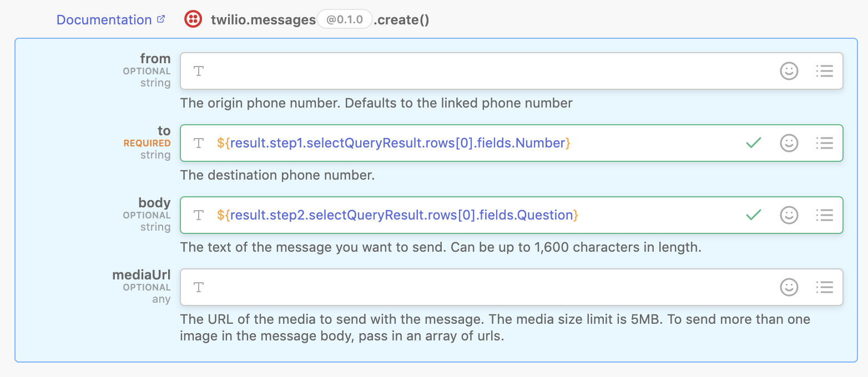This screenshot has height=377, width=868.
Task: Click the text type icon in mediaUrl field
Action: pyautogui.click(x=199, y=287)
